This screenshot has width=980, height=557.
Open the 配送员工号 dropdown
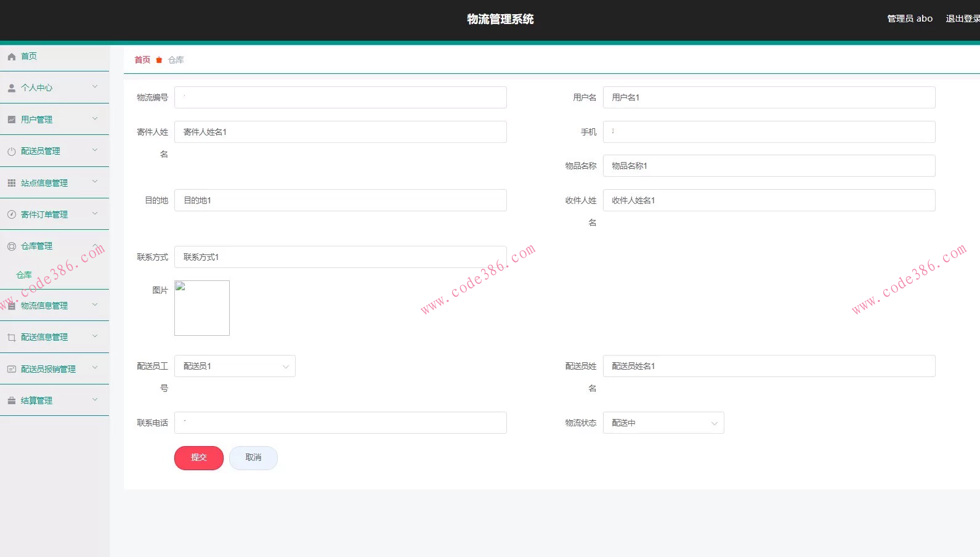click(235, 366)
